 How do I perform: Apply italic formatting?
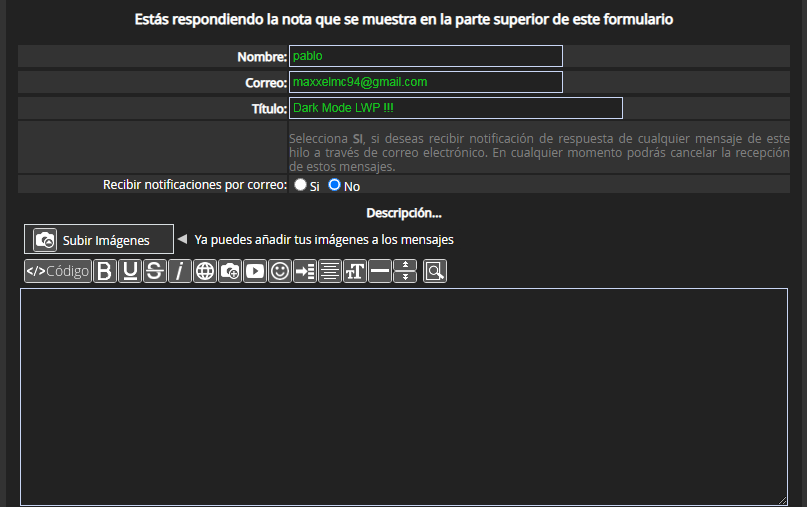pos(180,271)
